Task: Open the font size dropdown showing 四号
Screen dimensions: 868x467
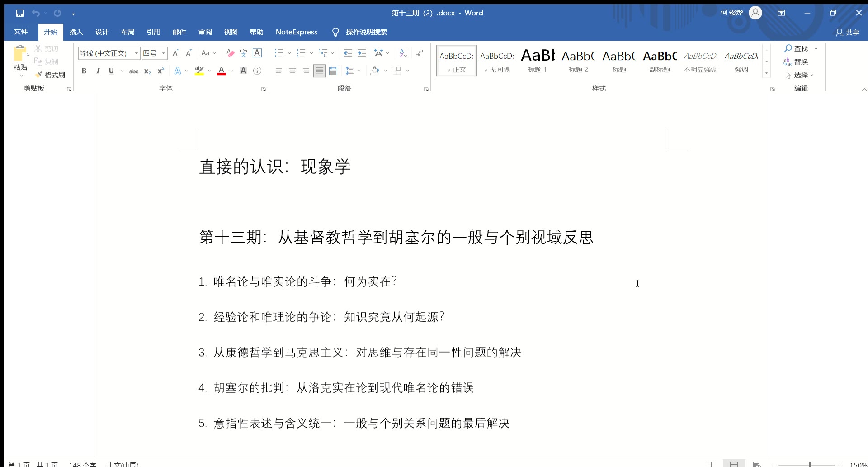Action: tap(164, 53)
